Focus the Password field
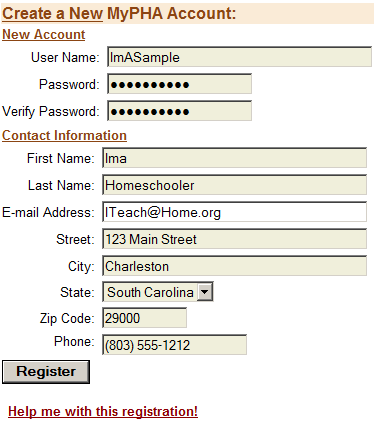377x421 pixels. 179,84
